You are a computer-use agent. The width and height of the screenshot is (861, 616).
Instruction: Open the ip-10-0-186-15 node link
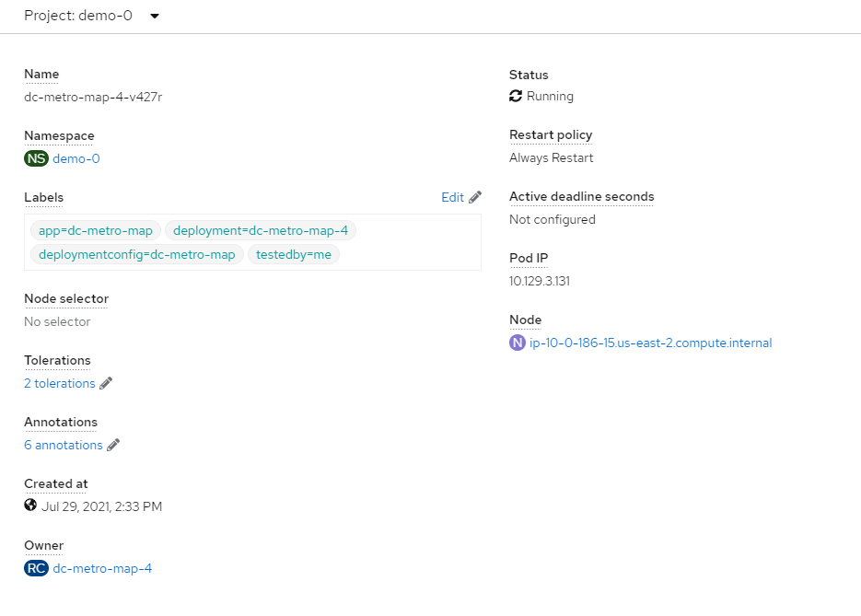pyautogui.click(x=651, y=343)
